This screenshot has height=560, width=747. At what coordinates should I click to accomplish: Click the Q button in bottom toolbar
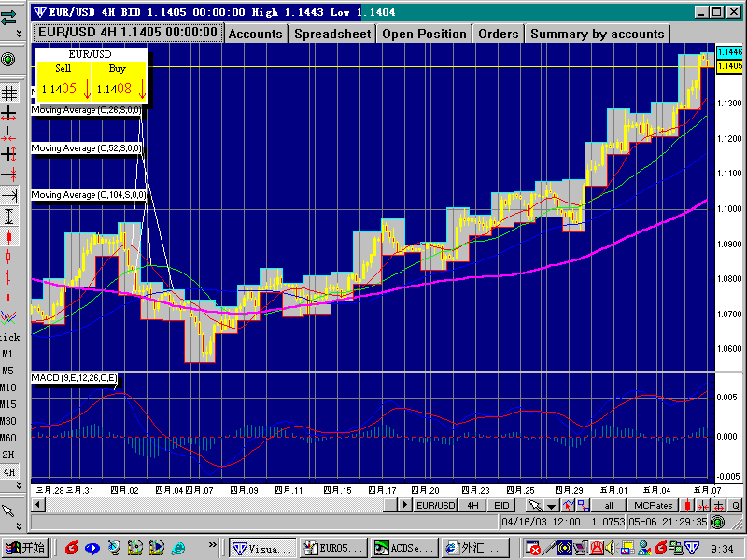pyautogui.click(x=735, y=505)
